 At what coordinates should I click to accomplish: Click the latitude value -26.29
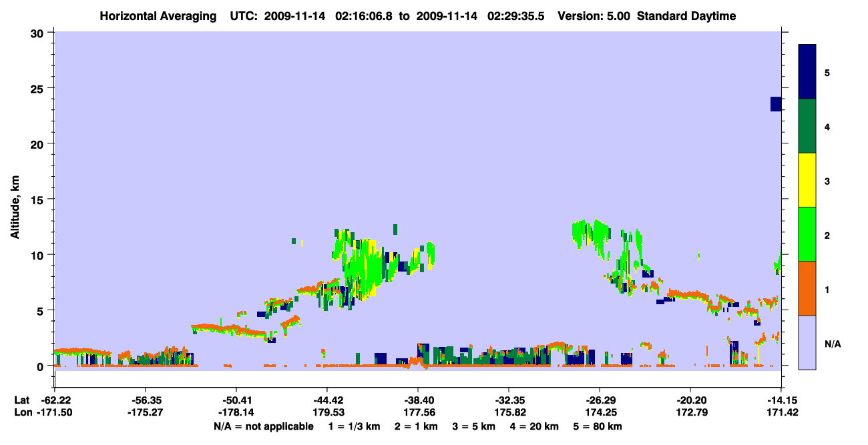[x=600, y=400]
